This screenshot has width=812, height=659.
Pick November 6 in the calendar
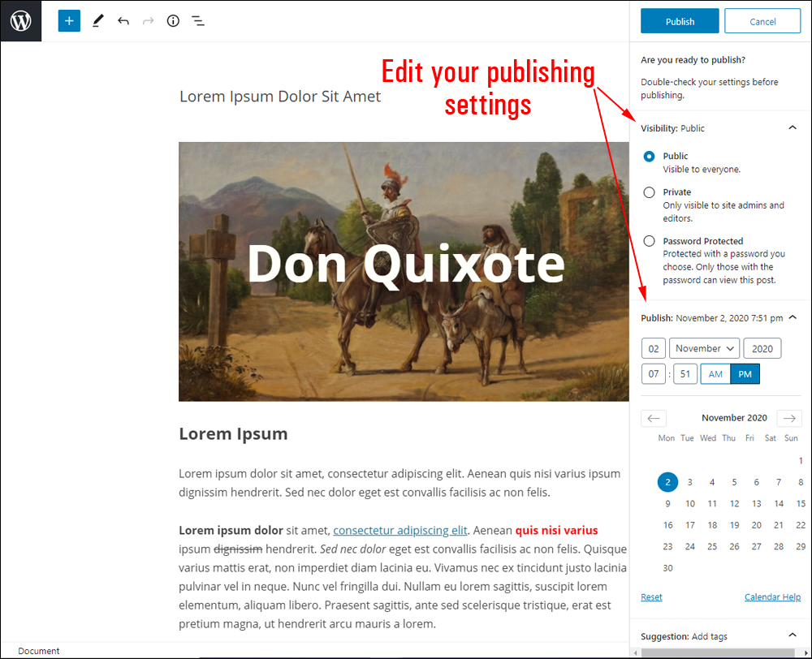tap(757, 482)
